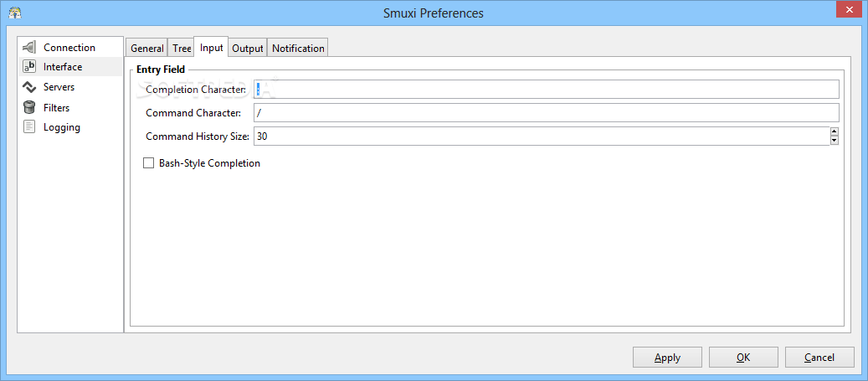Click the Servers icon in sidebar
The height and width of the screenshot is (381, 868).
coord(28,87)
